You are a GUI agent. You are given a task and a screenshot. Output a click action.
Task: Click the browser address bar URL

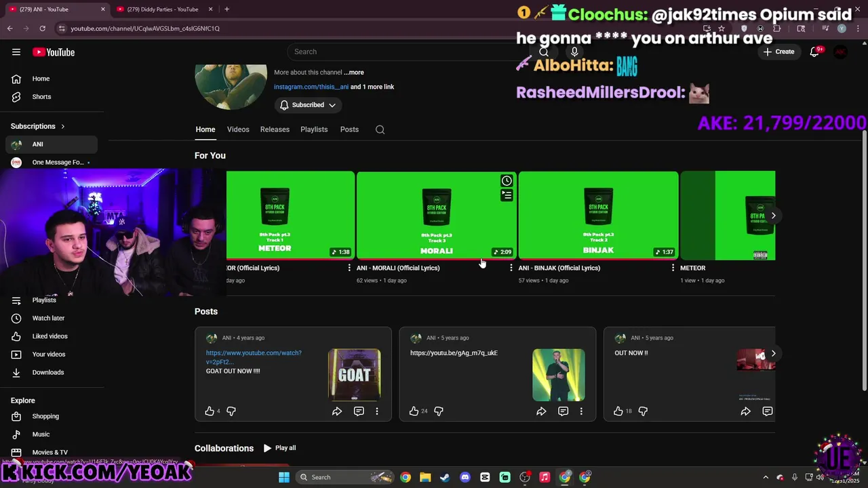[x=145, y=28]
